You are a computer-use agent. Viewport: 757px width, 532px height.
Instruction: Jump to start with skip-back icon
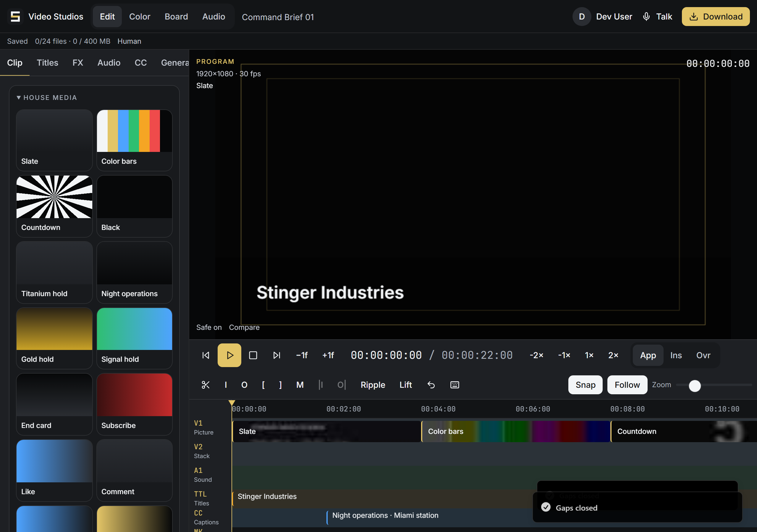tap(206, 355)
